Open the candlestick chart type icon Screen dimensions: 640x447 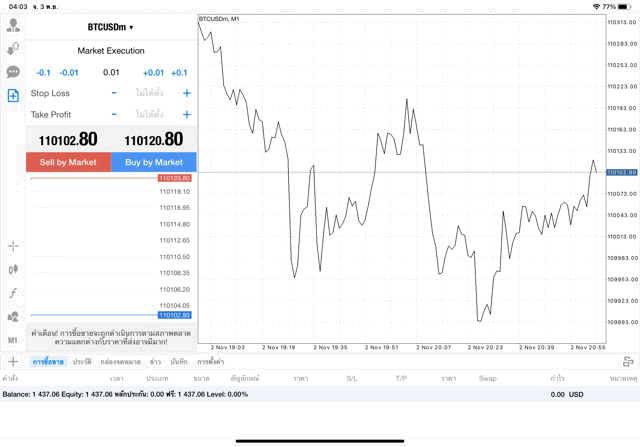tap(13, 269)
